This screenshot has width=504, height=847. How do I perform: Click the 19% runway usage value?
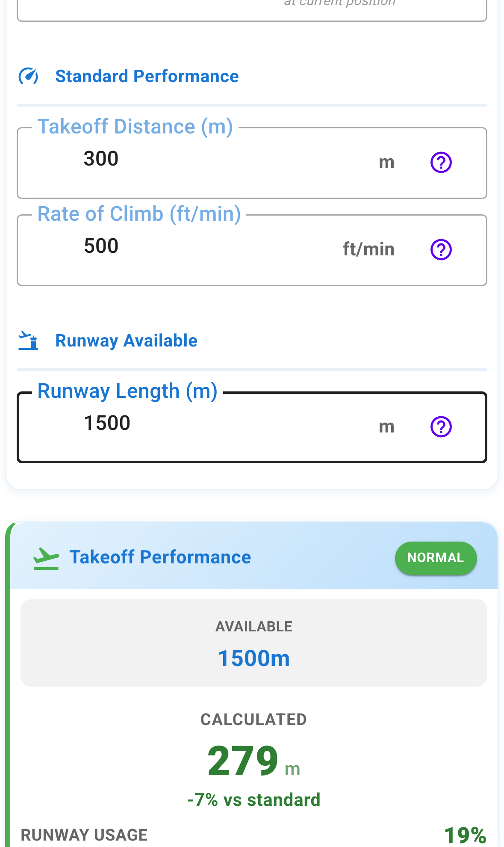coord(465,835)
